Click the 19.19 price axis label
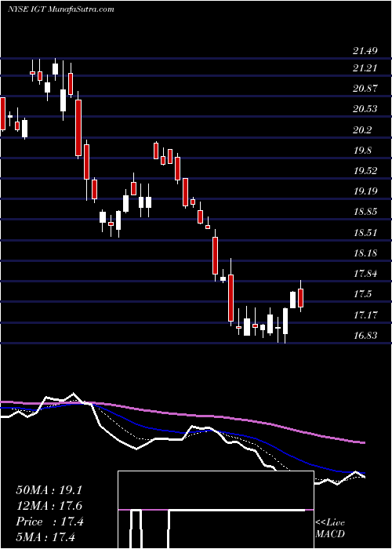 click(365, 191)
